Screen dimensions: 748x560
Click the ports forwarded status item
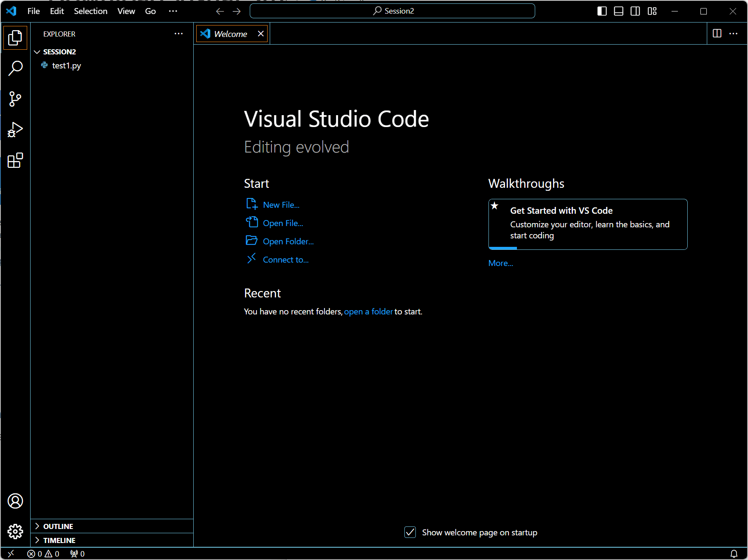point(78,554)
